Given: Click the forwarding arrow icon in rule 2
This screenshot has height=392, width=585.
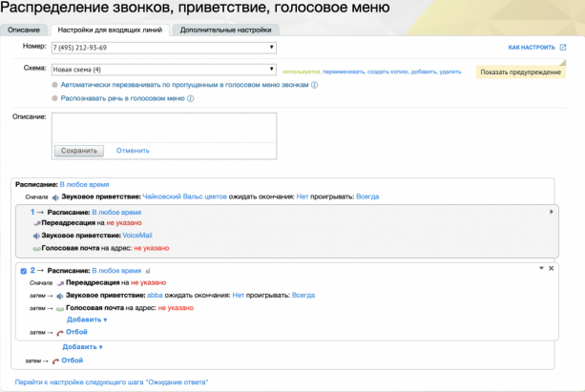Looking at the screenshot, I should coord(60,283).
